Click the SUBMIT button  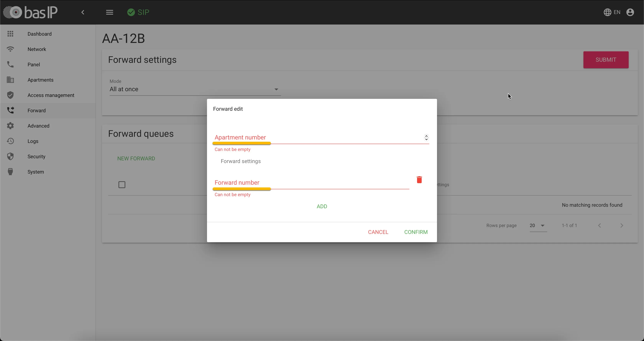tap(606, 60)
